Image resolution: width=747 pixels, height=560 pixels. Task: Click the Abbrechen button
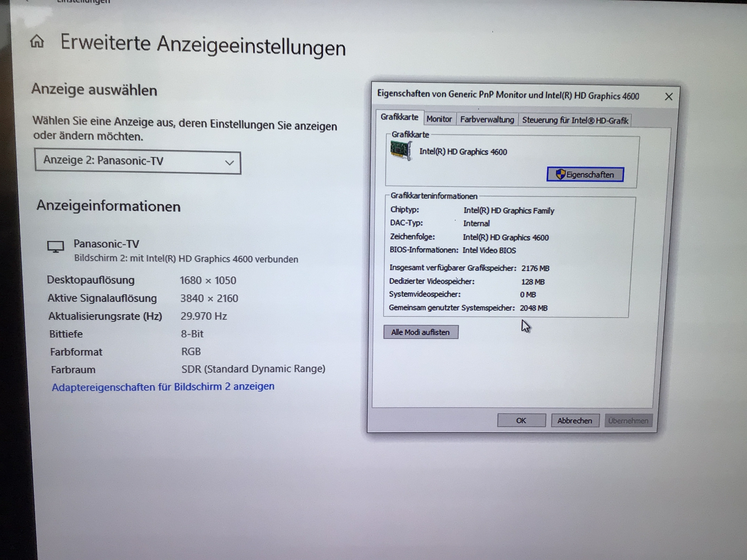click(574, 421)
